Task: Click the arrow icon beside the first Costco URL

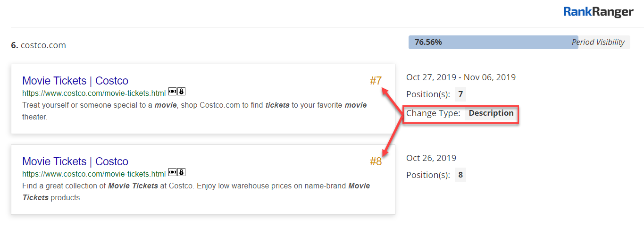Action: [x=172, y=92]
